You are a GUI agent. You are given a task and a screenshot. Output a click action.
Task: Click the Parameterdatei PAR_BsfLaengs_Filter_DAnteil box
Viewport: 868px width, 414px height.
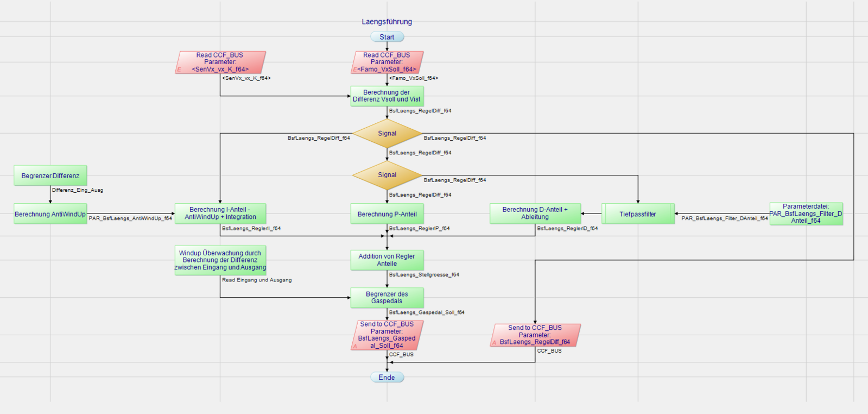[806, 214]
